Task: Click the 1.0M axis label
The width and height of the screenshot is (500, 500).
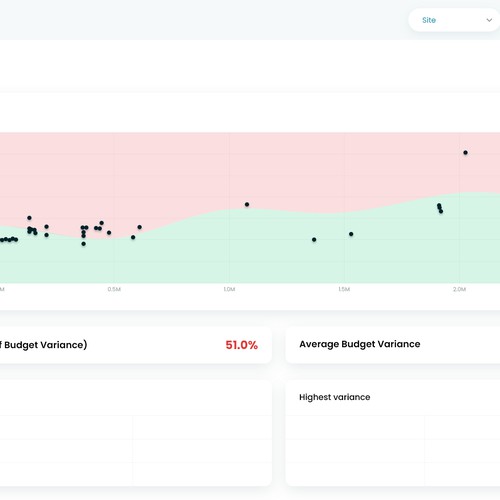Action: coord(229,289)
